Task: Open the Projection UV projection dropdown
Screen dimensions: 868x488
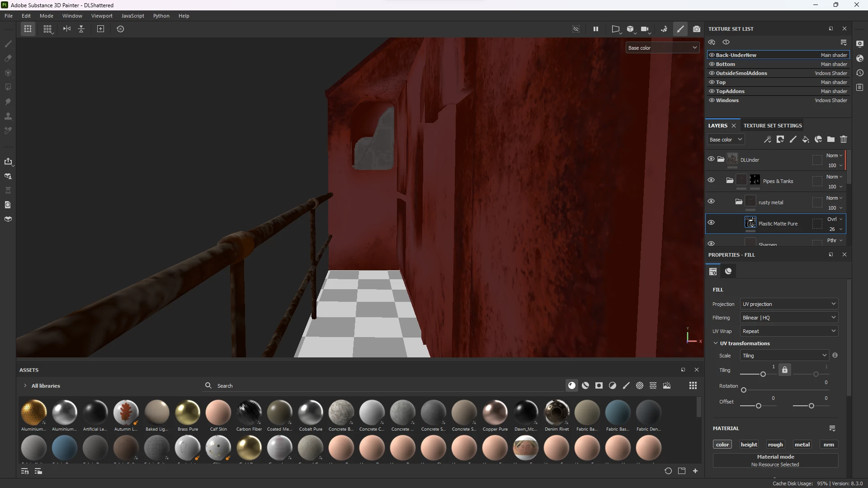Action: point(789,304)
